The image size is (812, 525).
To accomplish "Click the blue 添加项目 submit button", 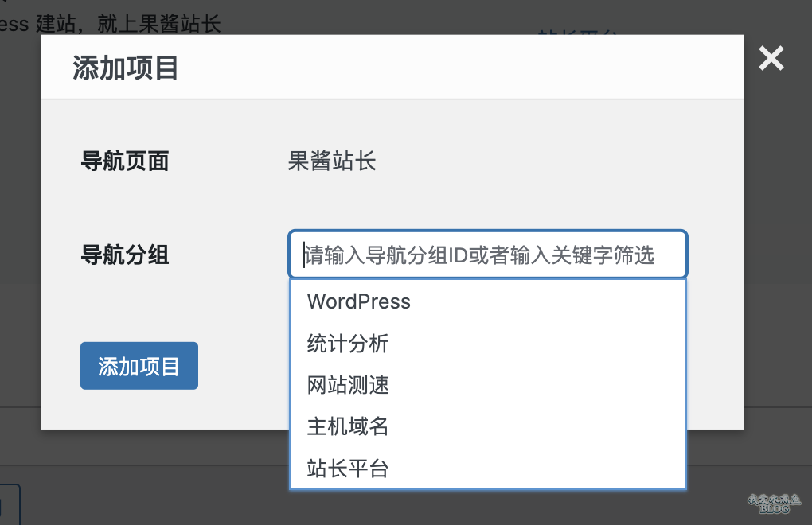I will pos(139,366).
